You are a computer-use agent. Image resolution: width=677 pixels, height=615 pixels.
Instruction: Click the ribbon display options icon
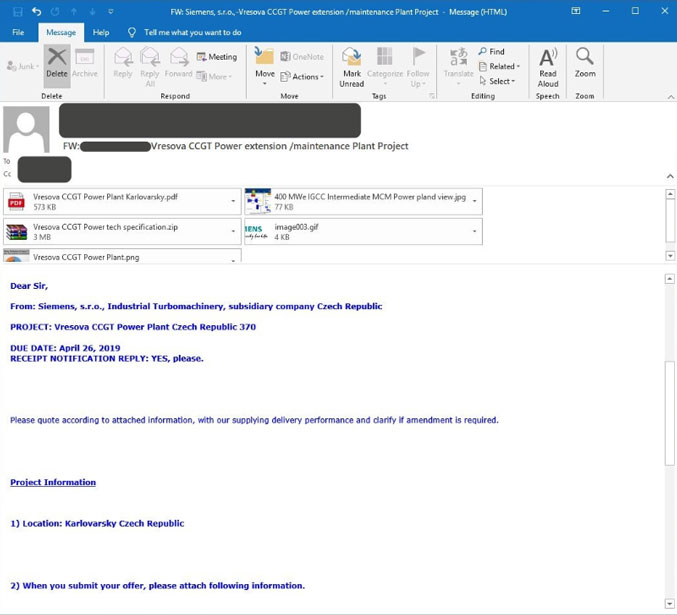click(x=576, y=11)
